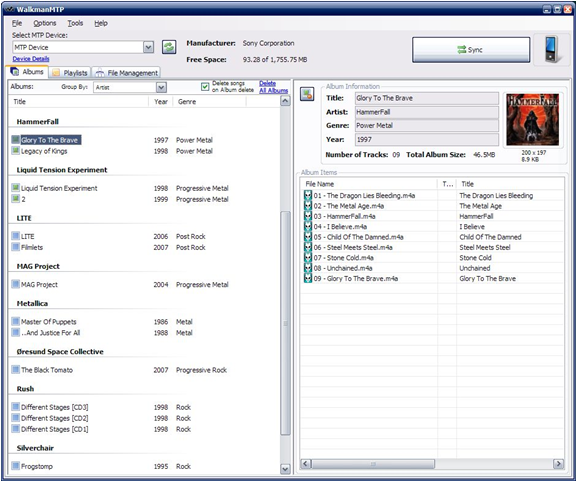This screenshot has height=483, width=578.
Task: Click file icon for 02 - The Metal Age.m4a
Action: point(307,206)
